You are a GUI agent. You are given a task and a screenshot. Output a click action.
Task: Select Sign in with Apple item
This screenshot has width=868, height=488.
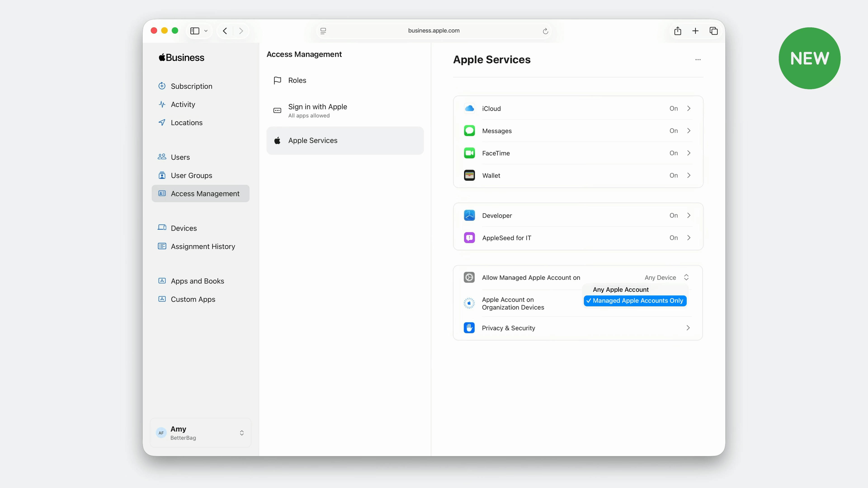(x=345, y=110)
